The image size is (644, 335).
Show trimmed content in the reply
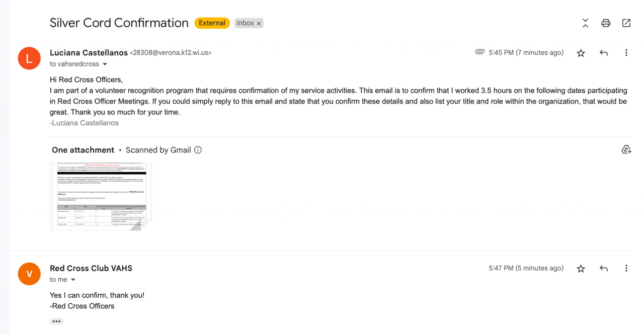pyautogui.click(x=56, y=321)
